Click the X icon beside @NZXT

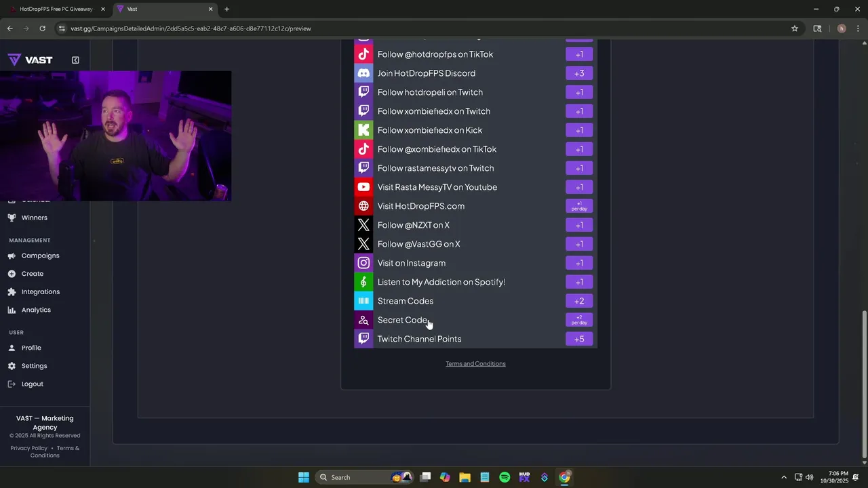click(x=363, y=225)
